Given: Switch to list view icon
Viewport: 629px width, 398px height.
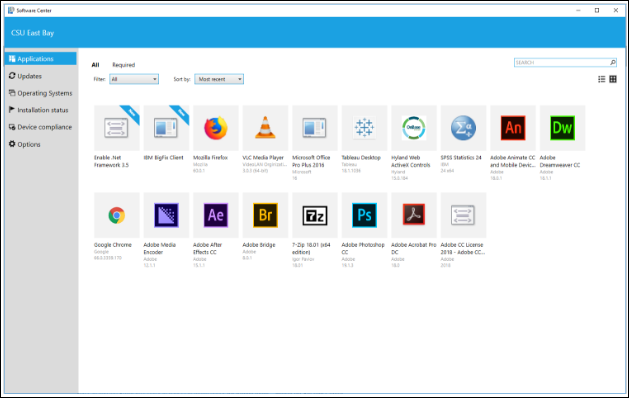Looking at the screenshot, I should (x=601, y=79).
